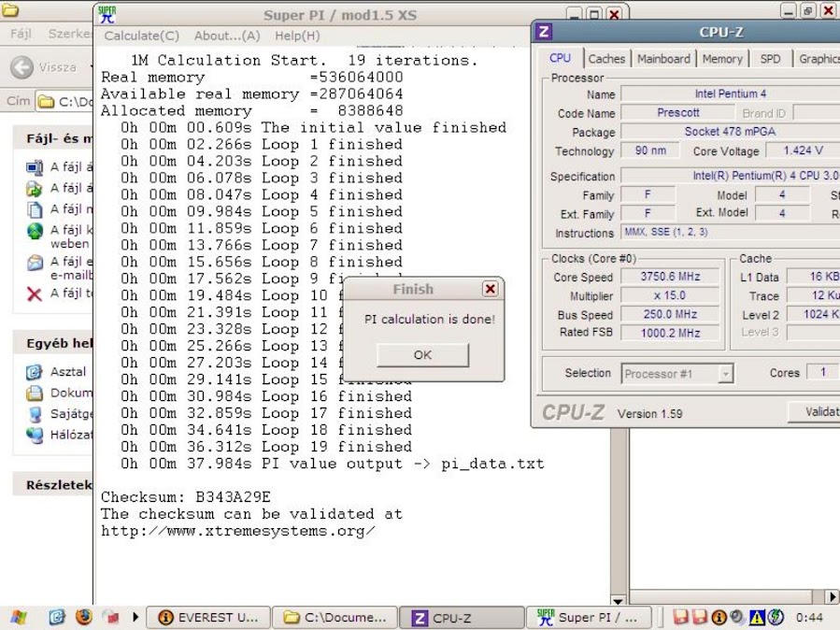Go back with the Vissza arrow

click(22, 67)
